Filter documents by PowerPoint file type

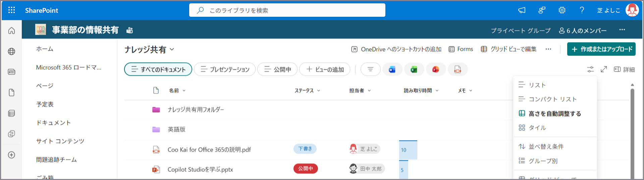(436, 70)
